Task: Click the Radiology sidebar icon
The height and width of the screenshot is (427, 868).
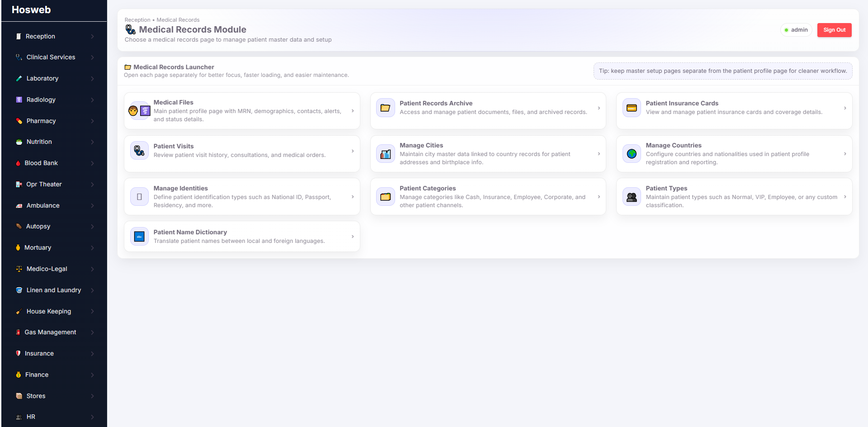Action: 19,100
